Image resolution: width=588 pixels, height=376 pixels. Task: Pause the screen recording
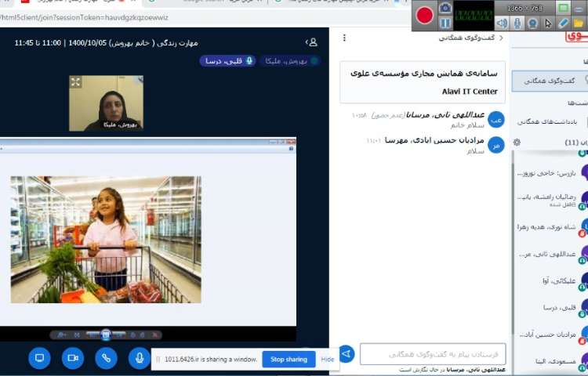445,23
